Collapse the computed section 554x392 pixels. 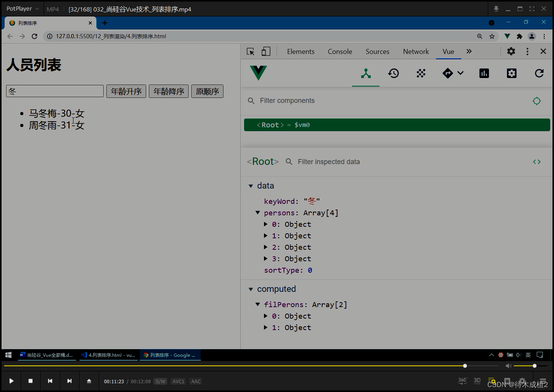251,289
